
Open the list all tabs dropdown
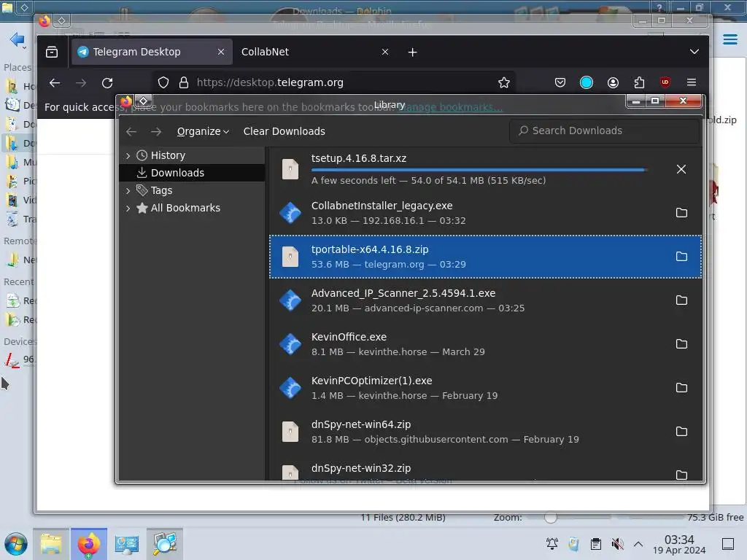(694, 52)
